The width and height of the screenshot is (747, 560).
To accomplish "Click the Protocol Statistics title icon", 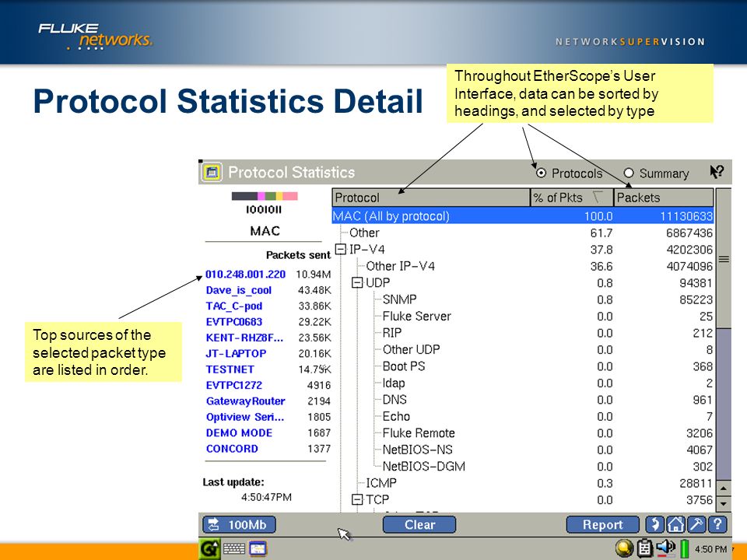I will [x=212, y=172].
